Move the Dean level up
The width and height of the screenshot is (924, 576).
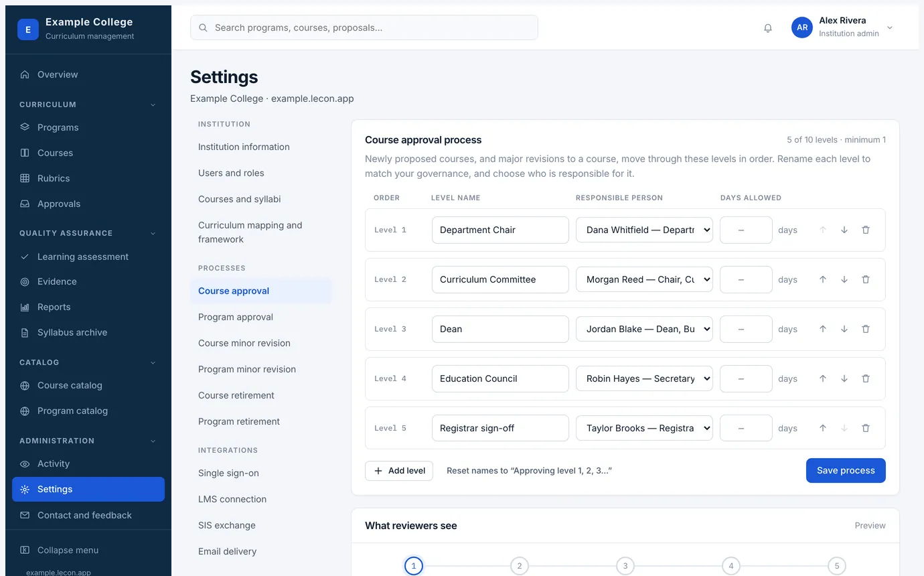[x=823, y=329]
